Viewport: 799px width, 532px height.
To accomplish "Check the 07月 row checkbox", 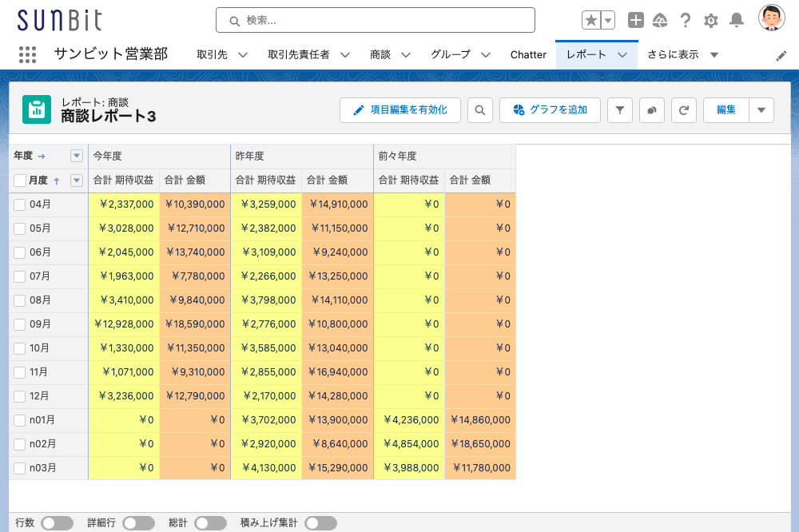I will [x=19, y=276].
